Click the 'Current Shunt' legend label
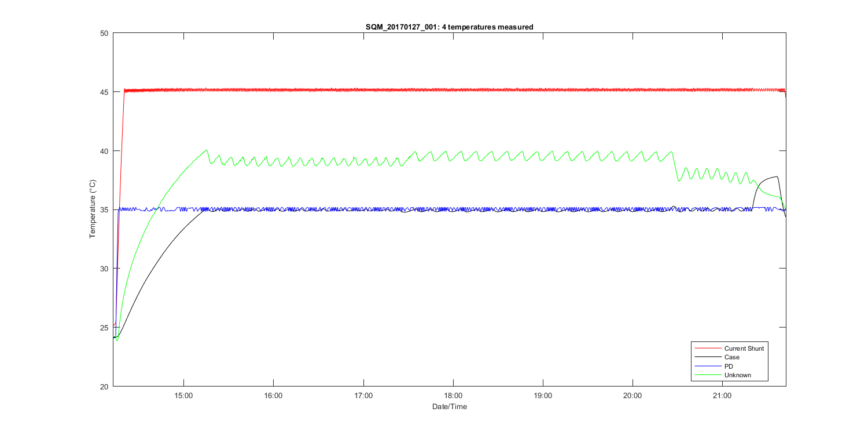Screen dimensions: 868x434 744,348
